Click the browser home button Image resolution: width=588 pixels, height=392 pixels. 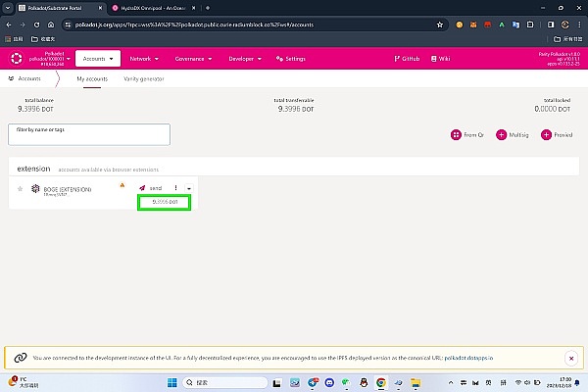[x=51, y=24]
